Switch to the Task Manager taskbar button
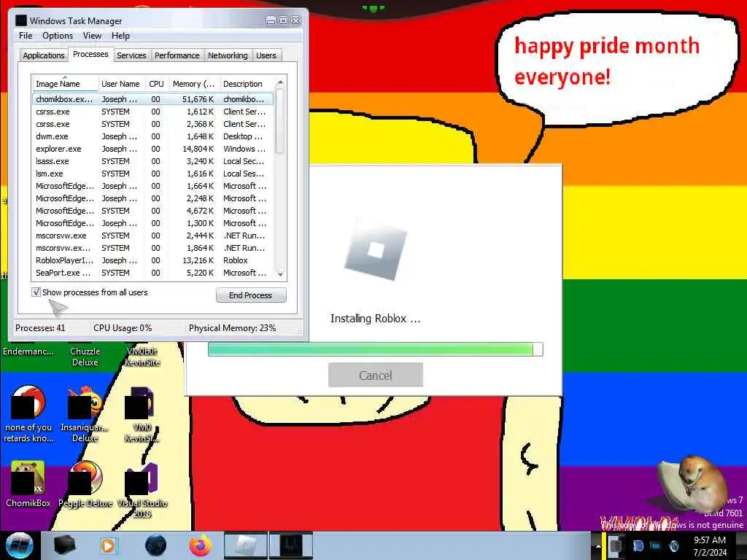This screenshot has height=560, width=747. coord(291,545)
